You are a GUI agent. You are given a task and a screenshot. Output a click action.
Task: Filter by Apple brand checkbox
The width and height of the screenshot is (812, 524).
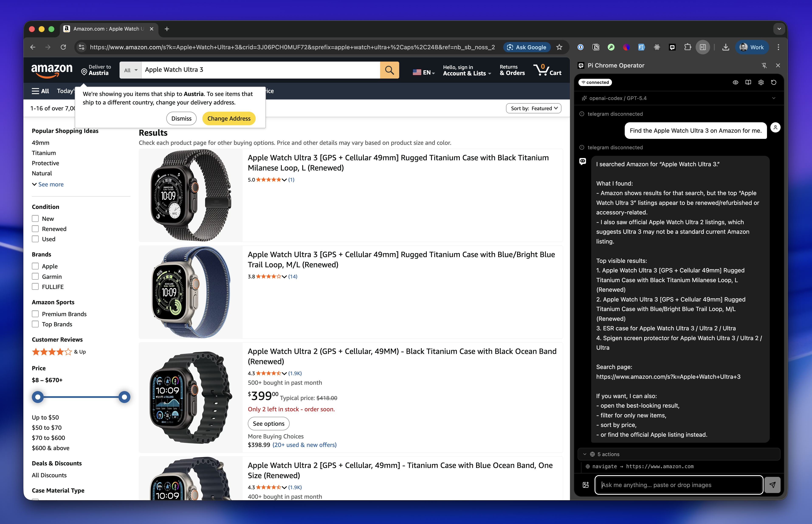coord(35,266)
